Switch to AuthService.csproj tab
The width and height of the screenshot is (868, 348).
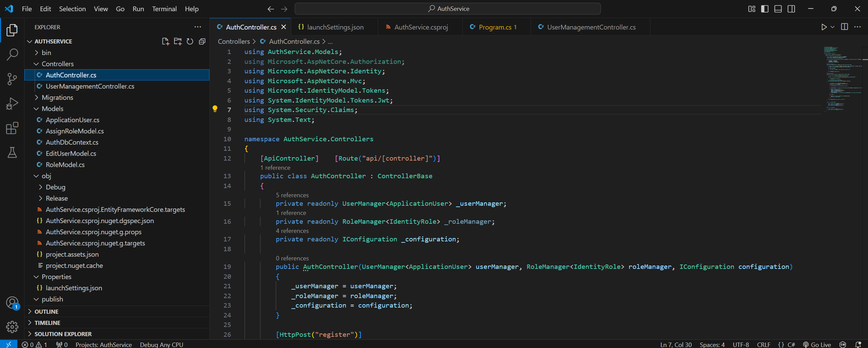click(421, 27)
